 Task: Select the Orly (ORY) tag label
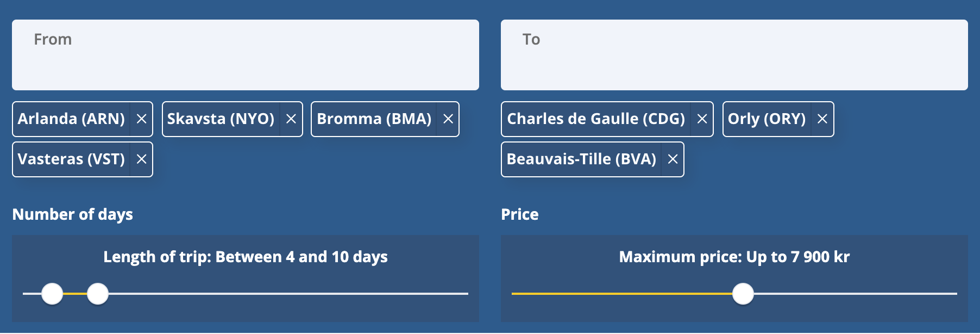[x=767, y=119]
